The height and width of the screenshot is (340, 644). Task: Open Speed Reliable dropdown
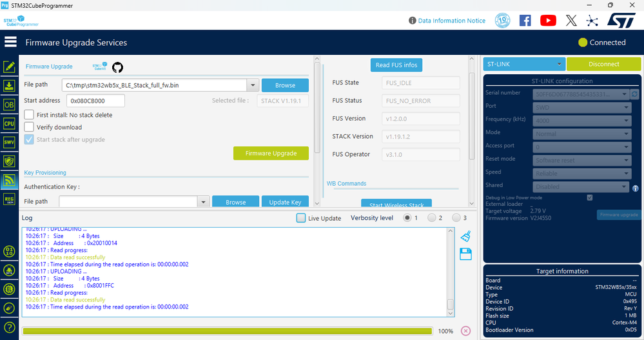(581, 173)
